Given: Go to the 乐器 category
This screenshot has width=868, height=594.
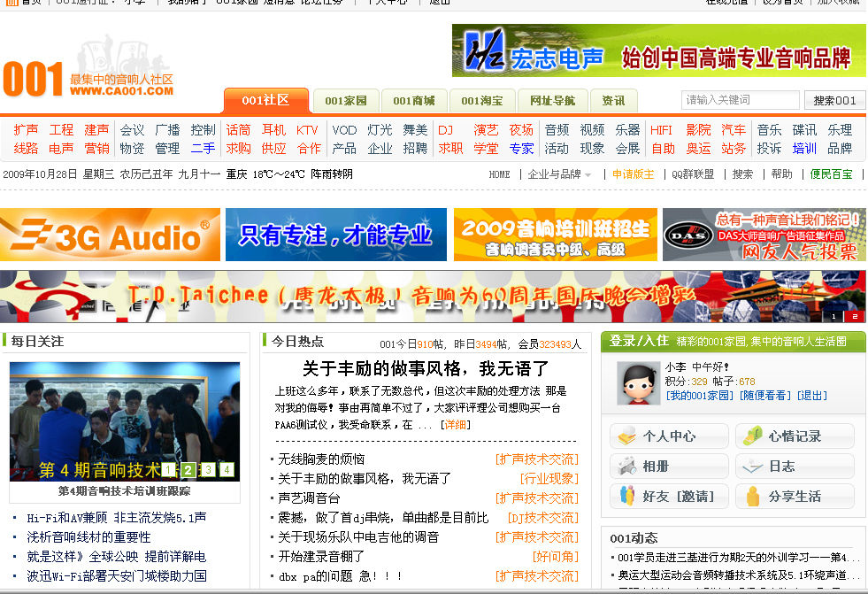Looking at the screenshot, I should [x=627, y=130].
